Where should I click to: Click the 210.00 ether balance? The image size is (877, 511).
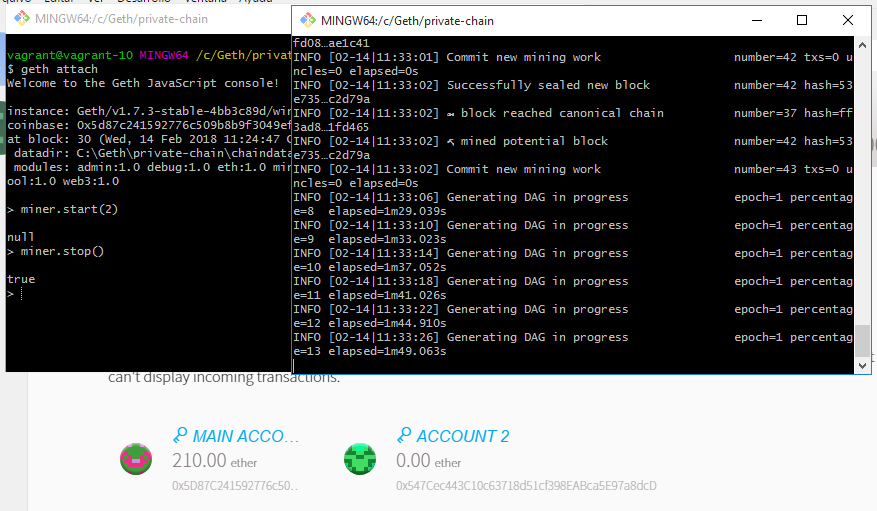[x=215, y=461]
